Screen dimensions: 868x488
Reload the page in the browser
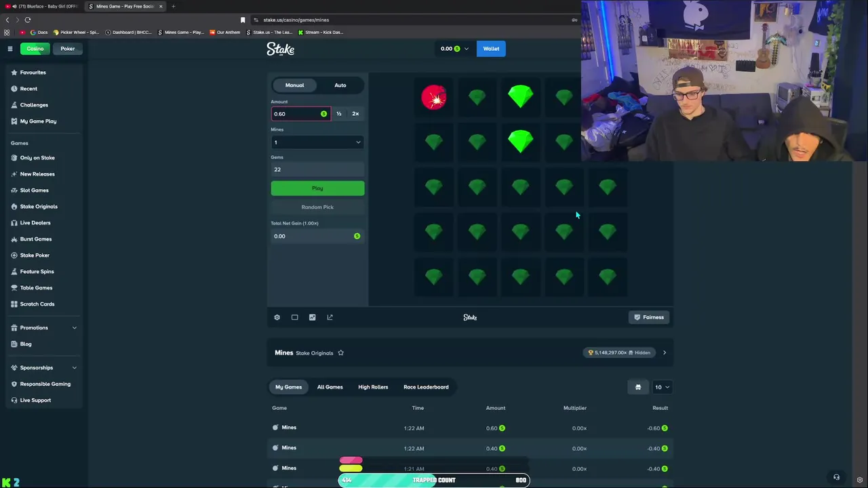(x=27, y=20)
